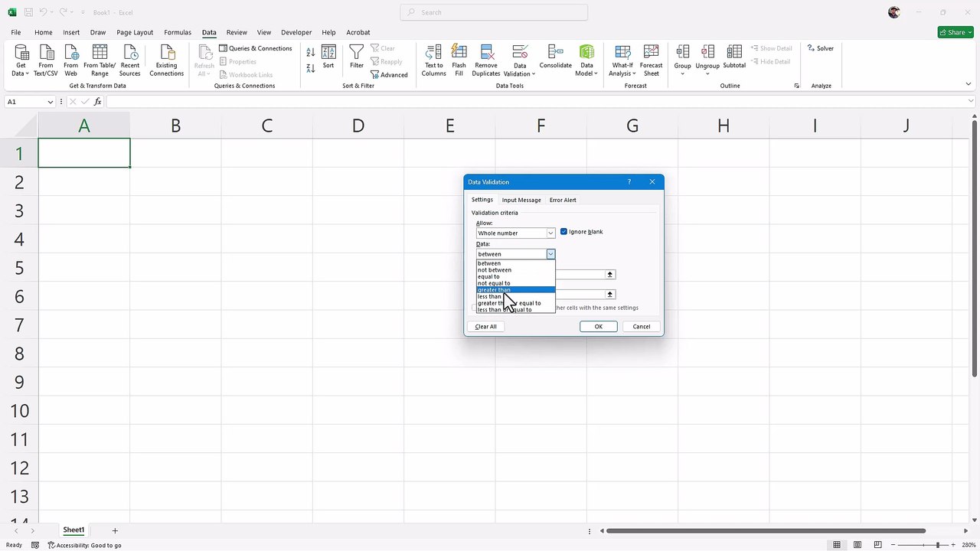This screenshot has height=551, width=980.
Task: Open the Queries & Connections pane
Action: point(256,48)
